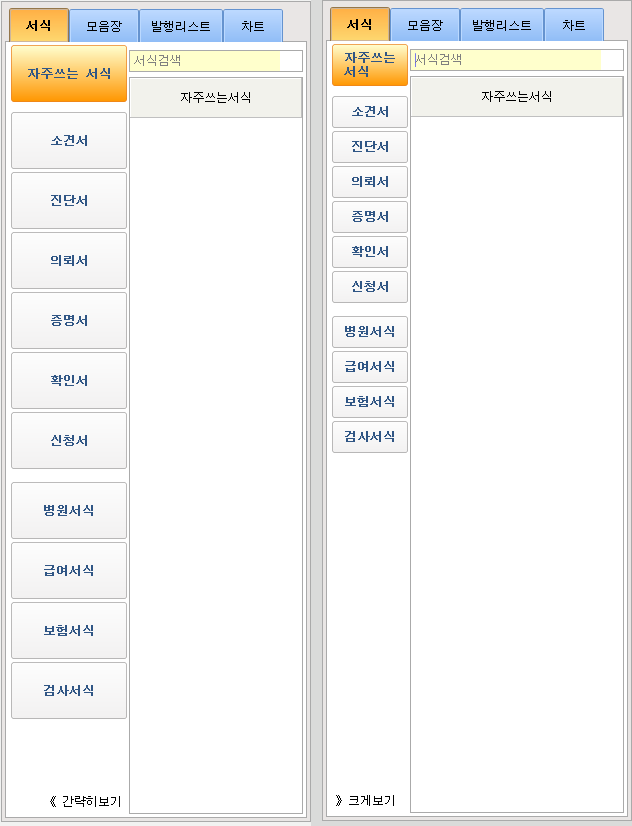Select the large 확인서 category button

69,381
